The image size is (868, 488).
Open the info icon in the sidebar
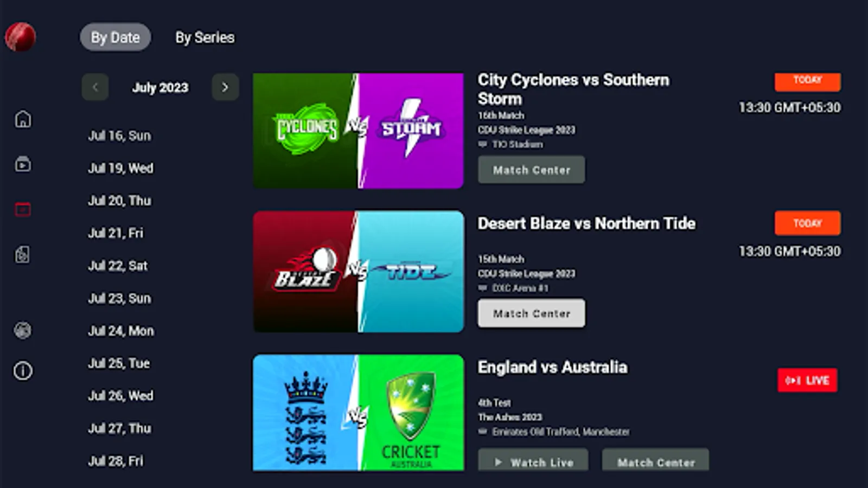[x=23, y=371]
